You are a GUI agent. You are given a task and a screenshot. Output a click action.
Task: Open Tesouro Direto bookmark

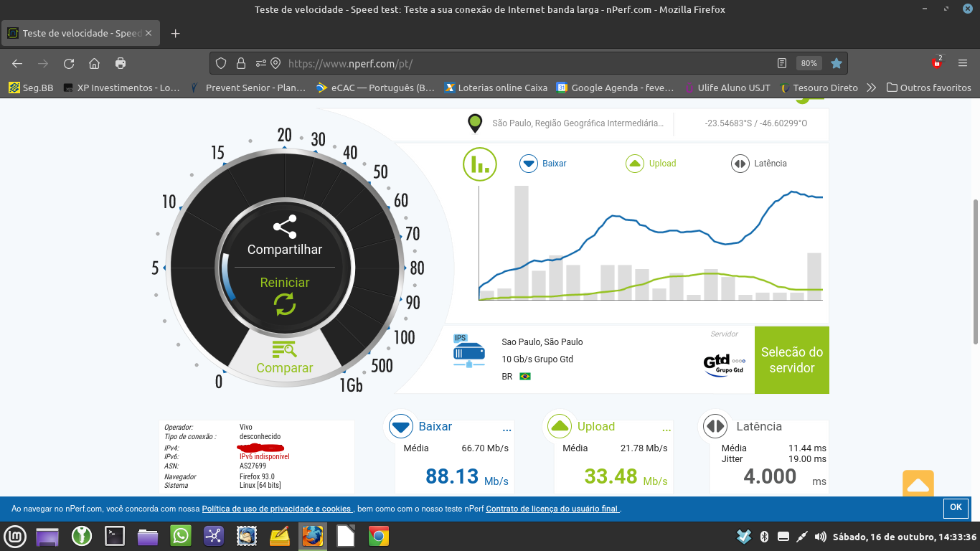click(819, 88)
